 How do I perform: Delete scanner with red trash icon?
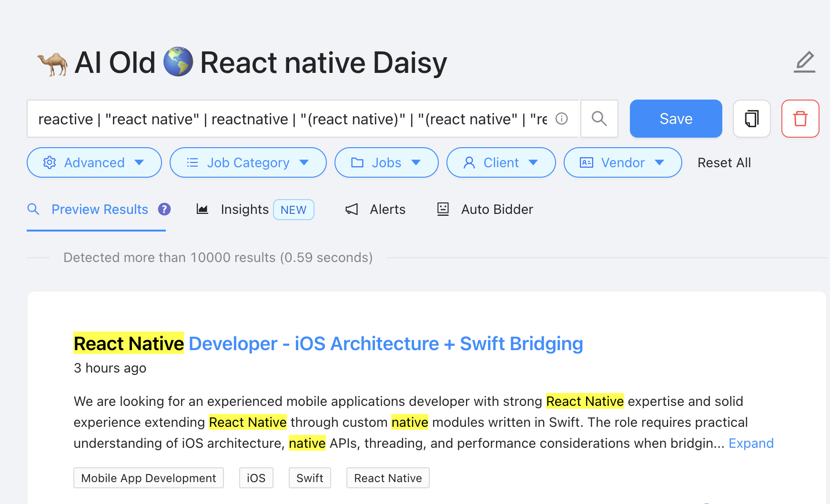pyautogui.click(x=800, y=119)
